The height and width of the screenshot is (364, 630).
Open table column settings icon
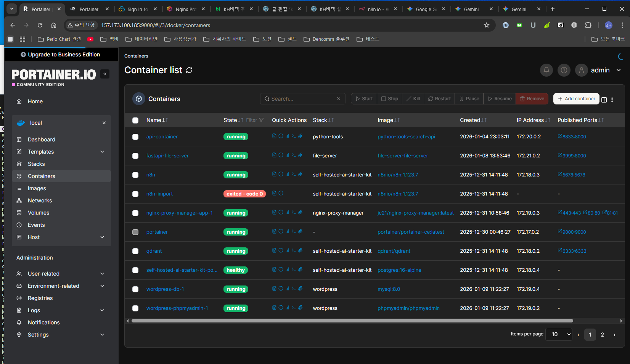pyautogui.click(x=604, y=100)
